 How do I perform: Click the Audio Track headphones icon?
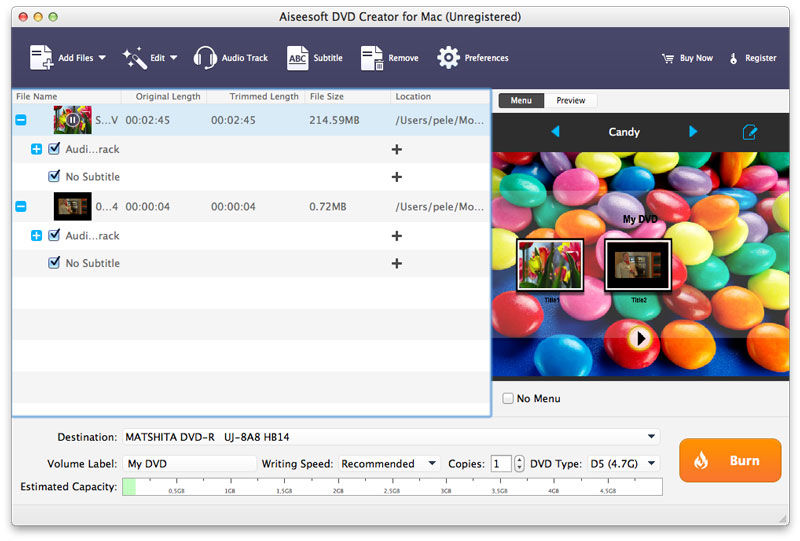pos(205,58)
